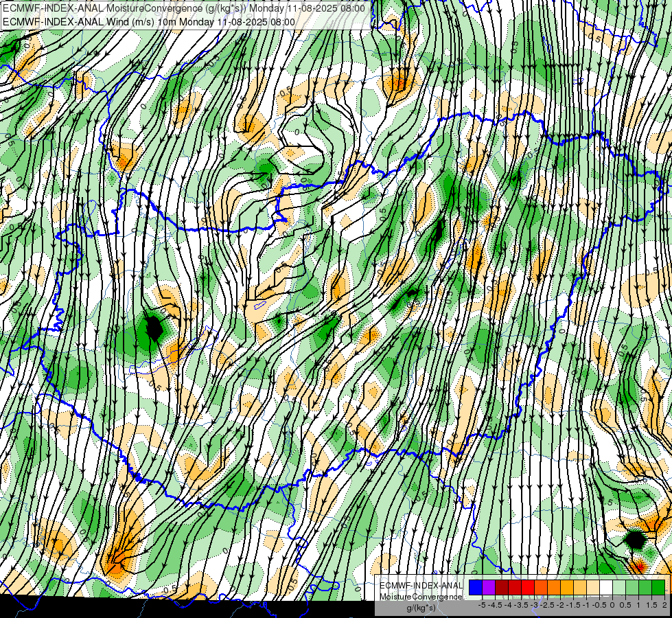This screenshot has width=672, height=618.
Task: Select the legend scale's -1.5 tick label
Action: 573,605
